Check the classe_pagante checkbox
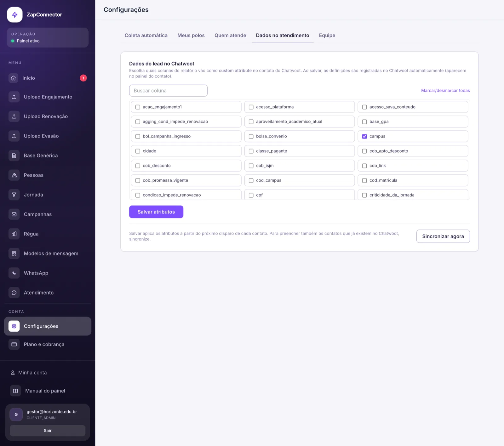504x446 pixels. 251,151
